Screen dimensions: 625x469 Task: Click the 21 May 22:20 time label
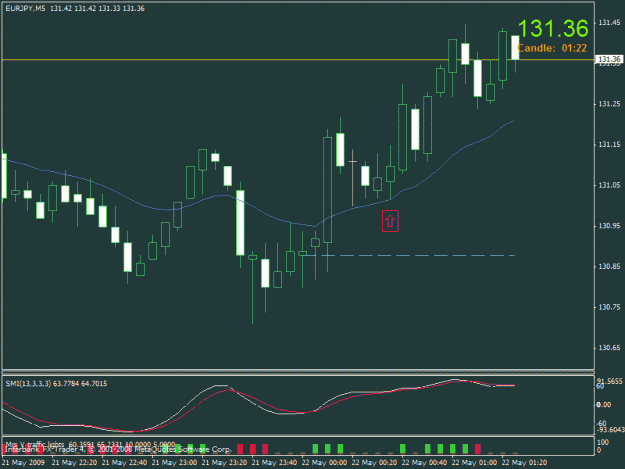(x=74, y=463)
